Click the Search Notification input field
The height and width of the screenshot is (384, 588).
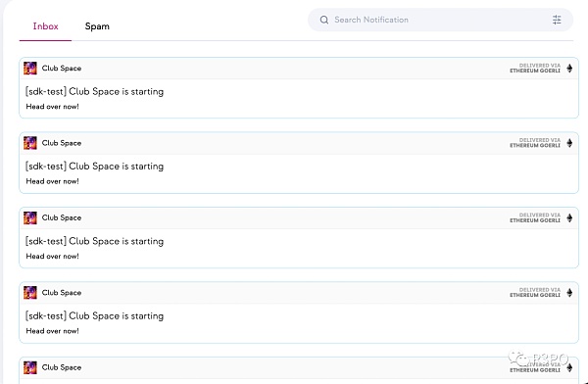coord(440,20)
